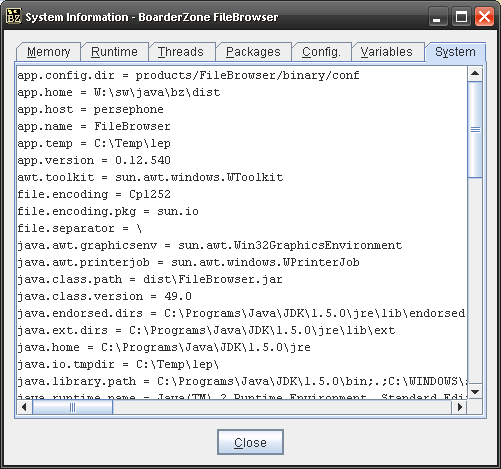
Task: Click the app.temp = C:\Temp\lep line
Action: pyautogui.click(x=94, y=143)
